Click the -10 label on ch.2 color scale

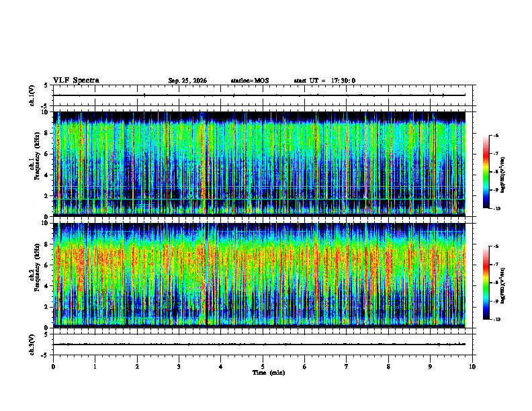[497, 320]
